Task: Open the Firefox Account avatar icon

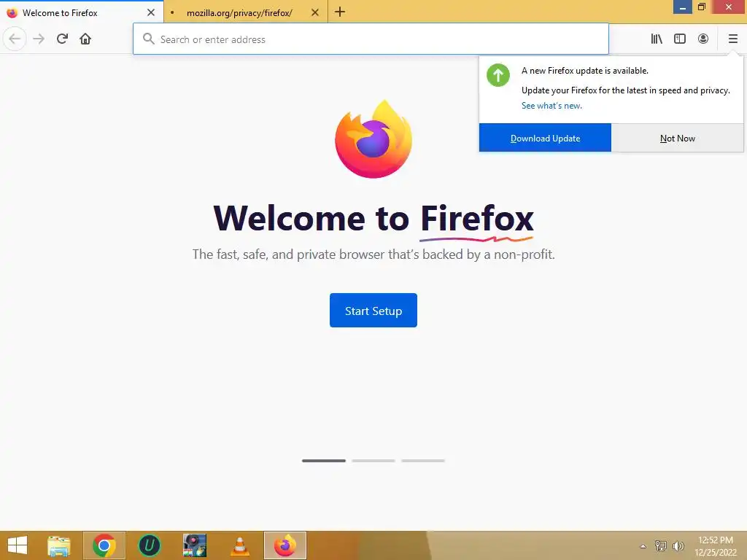Action: [703, 39]
